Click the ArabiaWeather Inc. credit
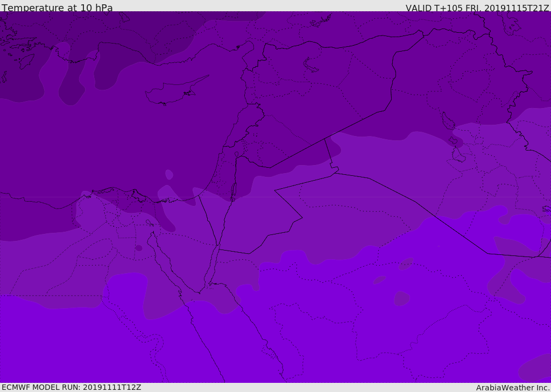This screenshot has width=551, height=392. pos(513,388)
